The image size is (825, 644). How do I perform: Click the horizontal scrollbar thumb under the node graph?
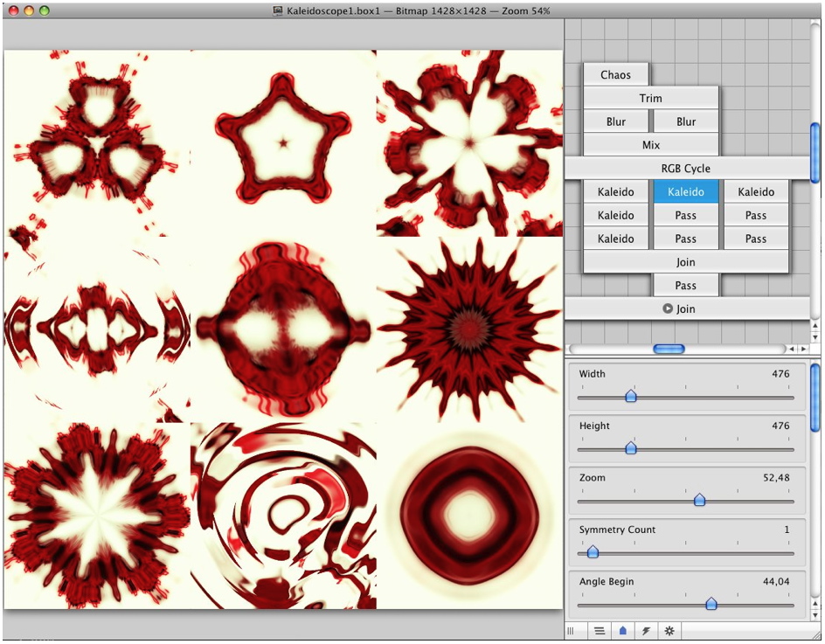tap(669, 349)
